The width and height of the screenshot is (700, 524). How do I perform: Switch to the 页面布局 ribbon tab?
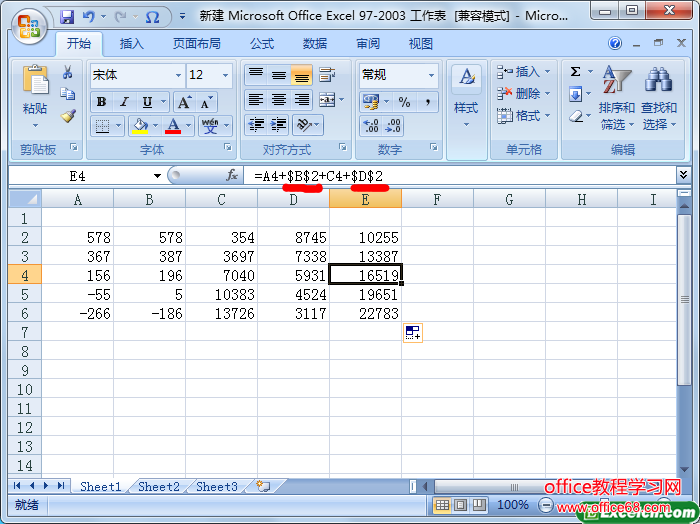click(197, 44)
